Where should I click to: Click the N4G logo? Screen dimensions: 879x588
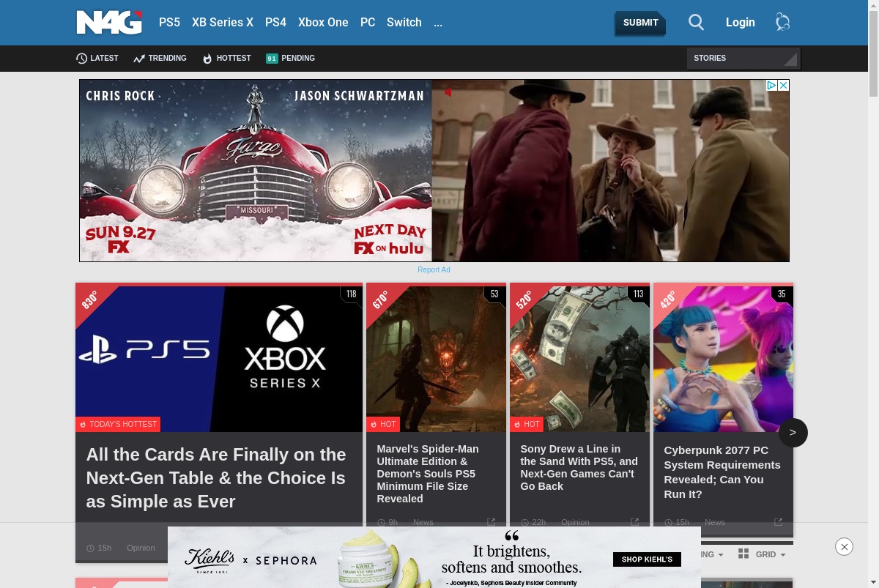[109, 22]
